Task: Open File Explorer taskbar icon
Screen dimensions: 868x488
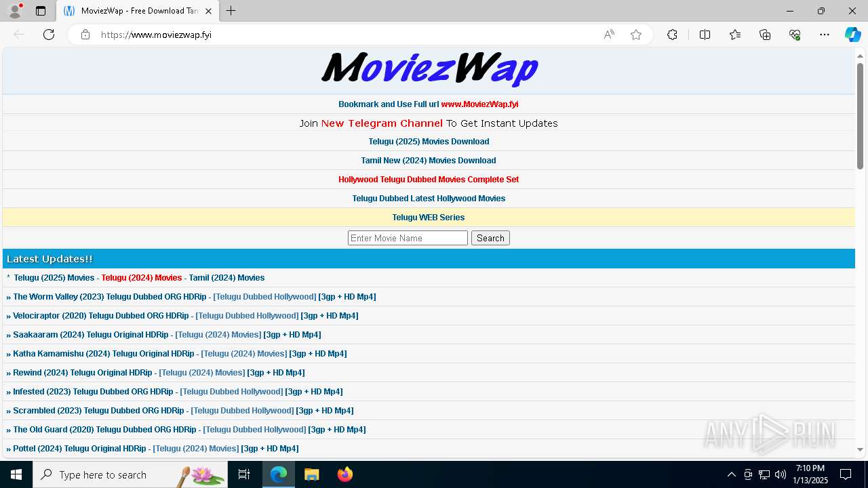Action: 311,474
